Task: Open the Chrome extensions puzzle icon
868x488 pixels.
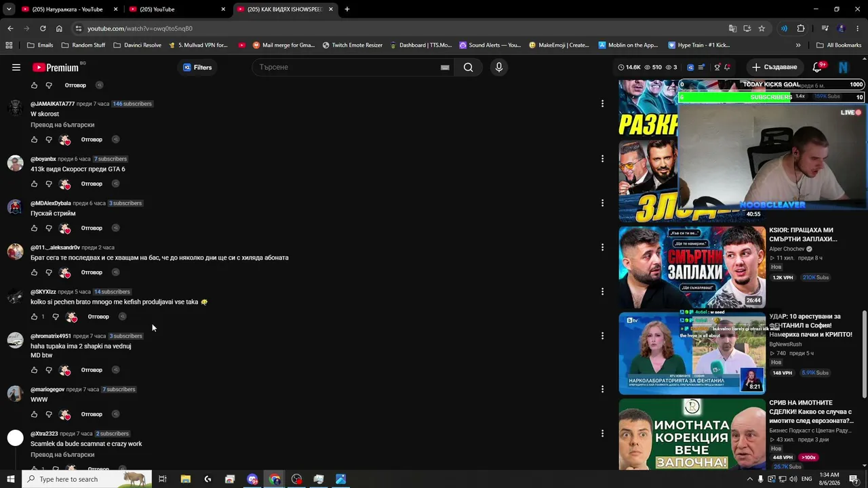Action: [801, 28]
